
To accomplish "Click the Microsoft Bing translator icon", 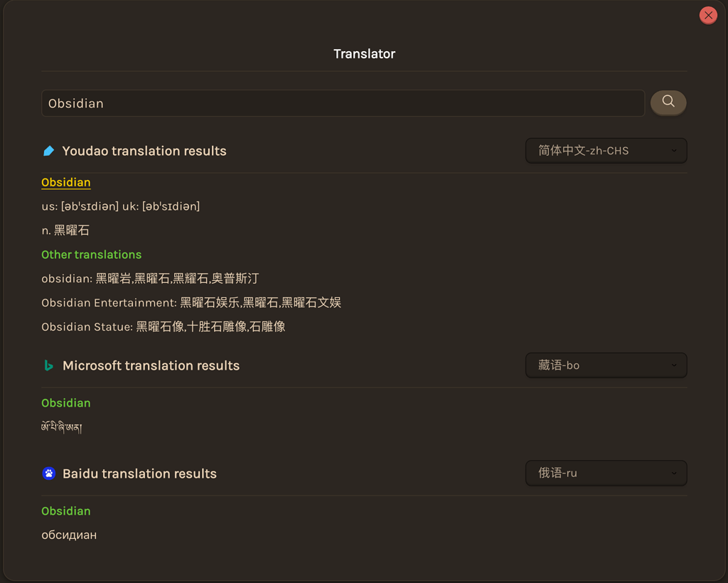I will tap(48, 365).
